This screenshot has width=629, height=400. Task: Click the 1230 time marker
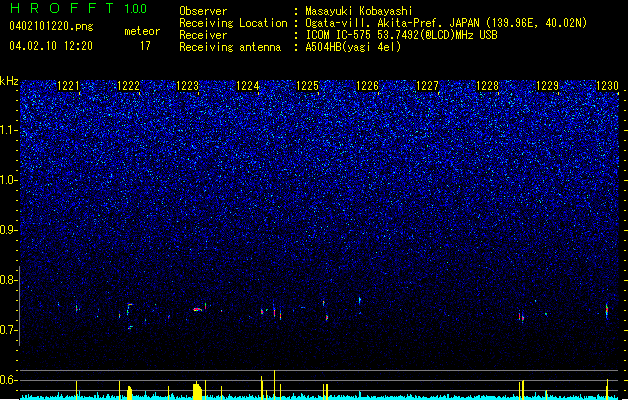pyautogui.click(x=607, y=85)
